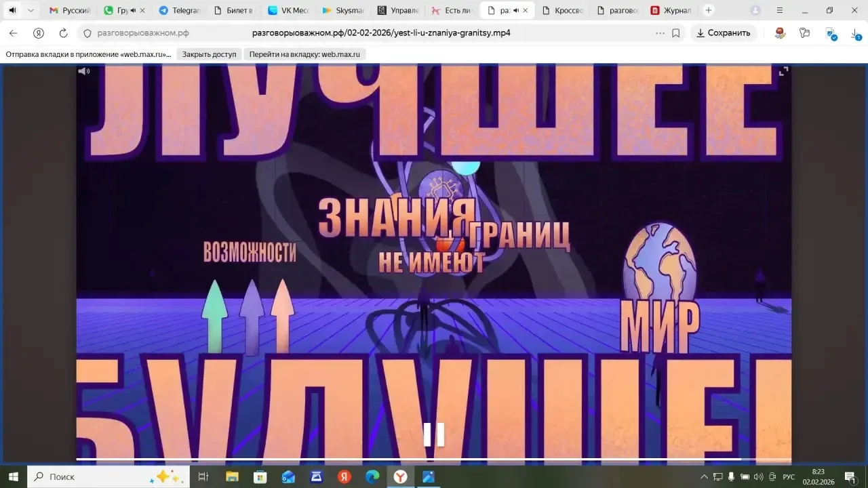Image resolution: width=868 pixels, height=488 pixels.
Task: Bookmark this page with the bookmark icon
Action: pyautogui.click(x=675, y=33)
